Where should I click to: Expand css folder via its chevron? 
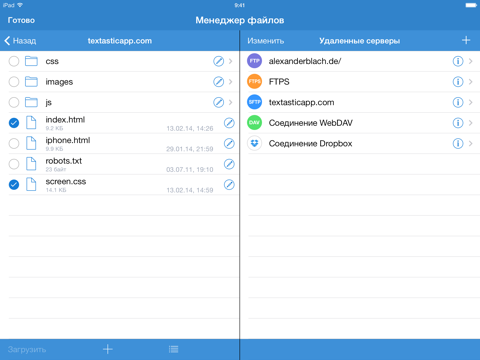[x=230, y=61]
